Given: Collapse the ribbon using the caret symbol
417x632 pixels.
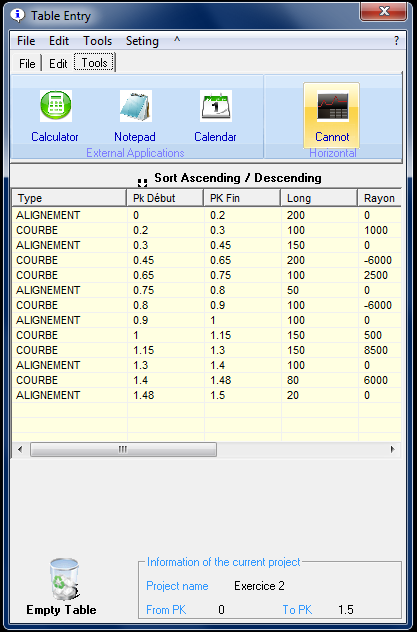Looking at the screenshot, I should [177, 40].
